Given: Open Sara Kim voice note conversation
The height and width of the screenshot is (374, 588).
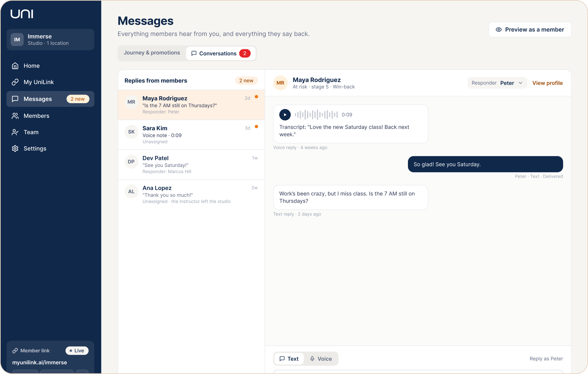Looking at the screenshot, I should point(191,135).
